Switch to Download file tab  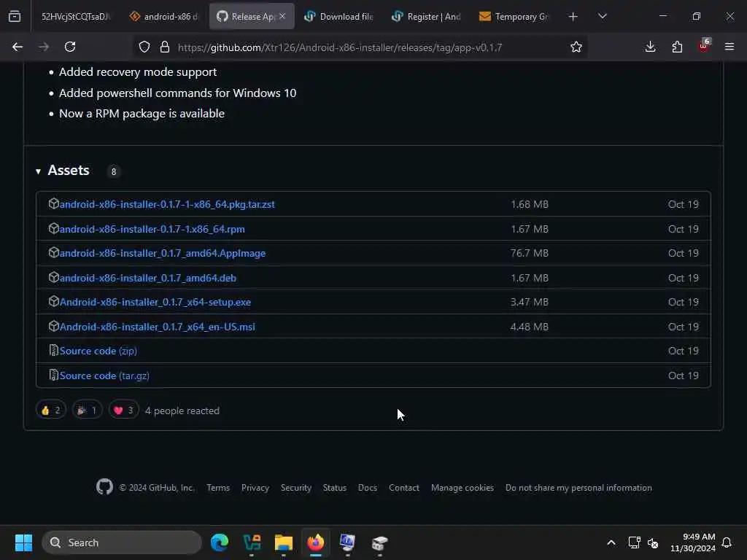[339, 16]
